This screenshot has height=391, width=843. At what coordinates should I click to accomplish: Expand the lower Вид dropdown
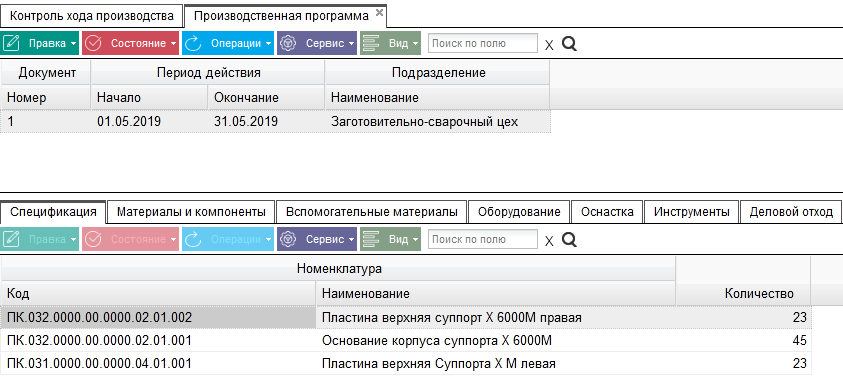coord(416,239)
